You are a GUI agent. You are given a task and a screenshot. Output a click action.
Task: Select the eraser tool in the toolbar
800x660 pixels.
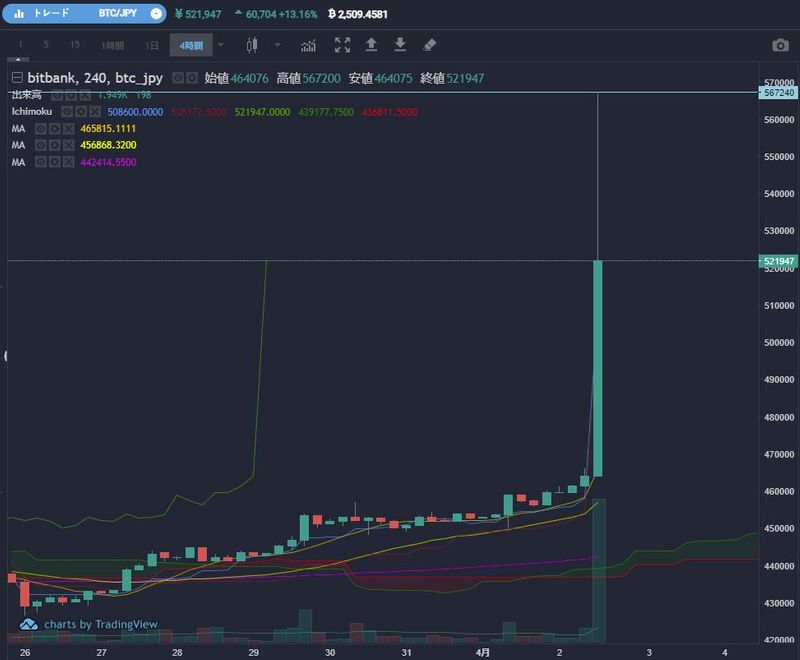point(430,45)
